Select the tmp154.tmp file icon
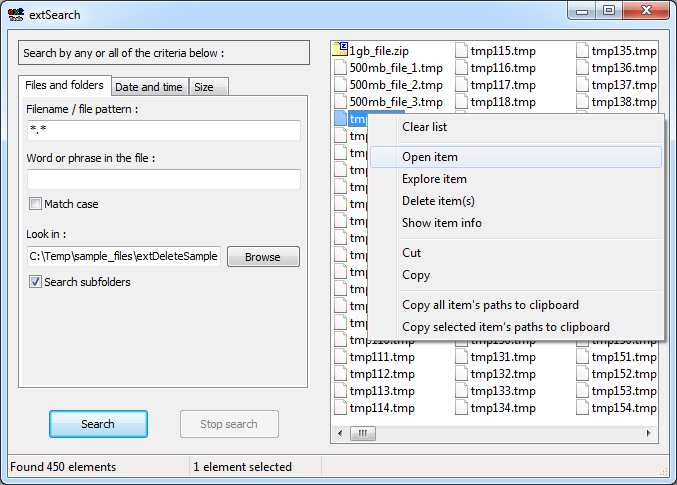The width and height of the screenshot is (677, 485). (x=582, y=408)
